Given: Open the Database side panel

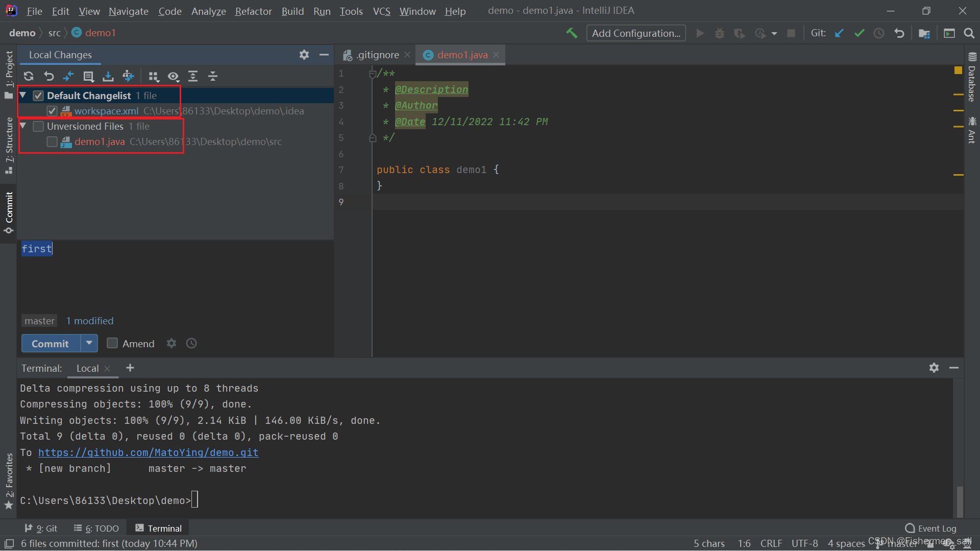Looking at the screenshot, I should [x=972, y=77].
